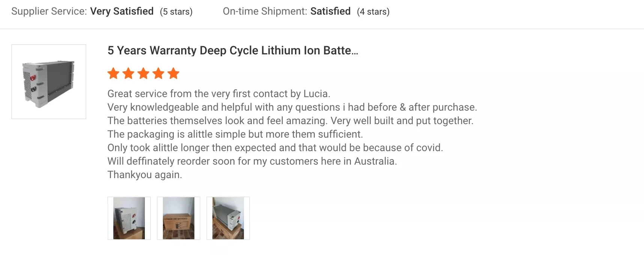Click the review line mentioning Australia
The height and width of the screenshot is (255, 644).
(x=252, y=161)
